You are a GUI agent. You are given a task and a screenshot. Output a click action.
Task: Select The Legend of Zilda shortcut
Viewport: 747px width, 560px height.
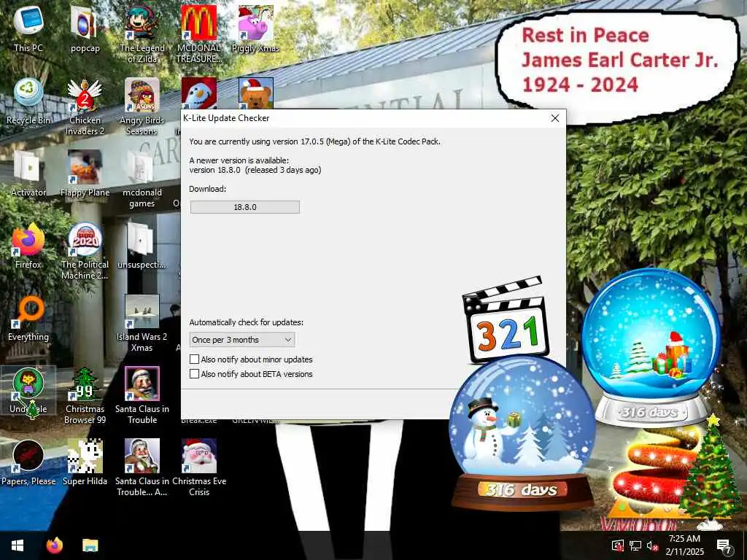pos(142,34)
